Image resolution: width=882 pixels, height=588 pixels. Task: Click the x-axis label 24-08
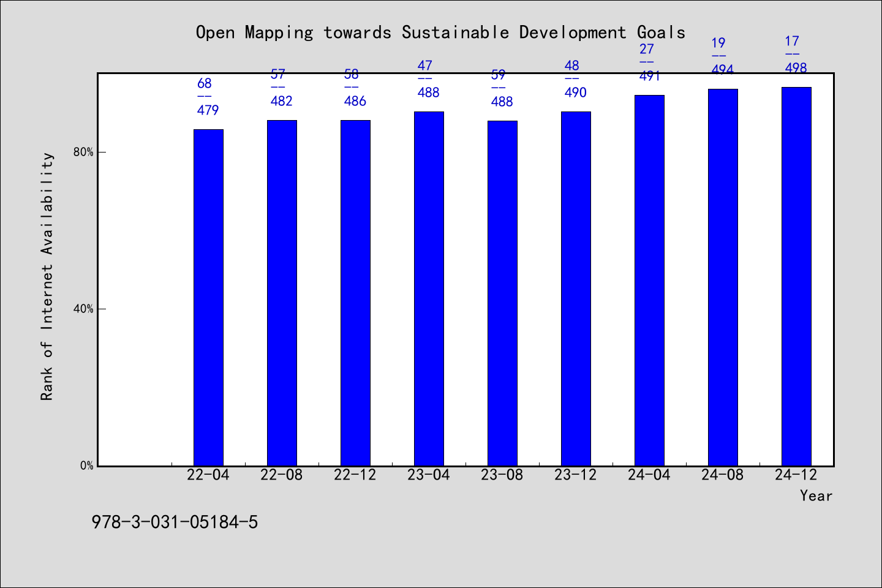(723, 475)
